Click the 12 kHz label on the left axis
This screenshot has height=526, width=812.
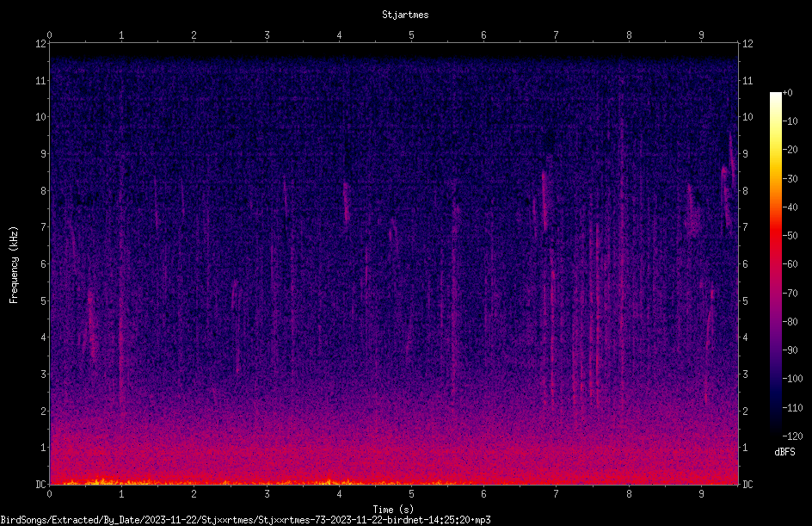pyautogui.click(x=40, y=44)
